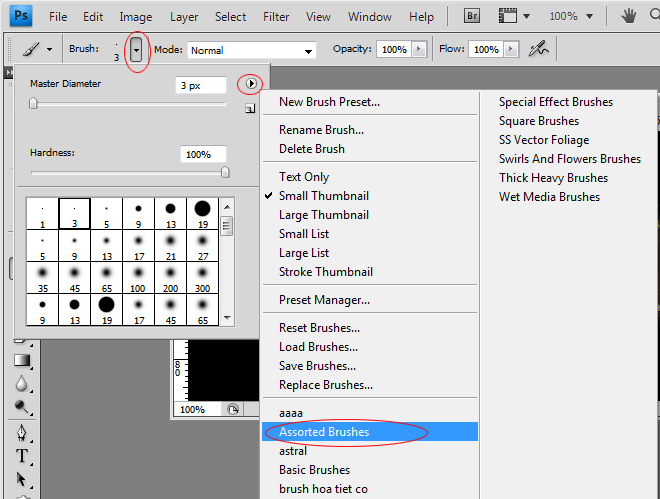Choose Save Brushes... entry
Image resolution: width=660 pixels, height=499 pixels.
coord(370,366)
